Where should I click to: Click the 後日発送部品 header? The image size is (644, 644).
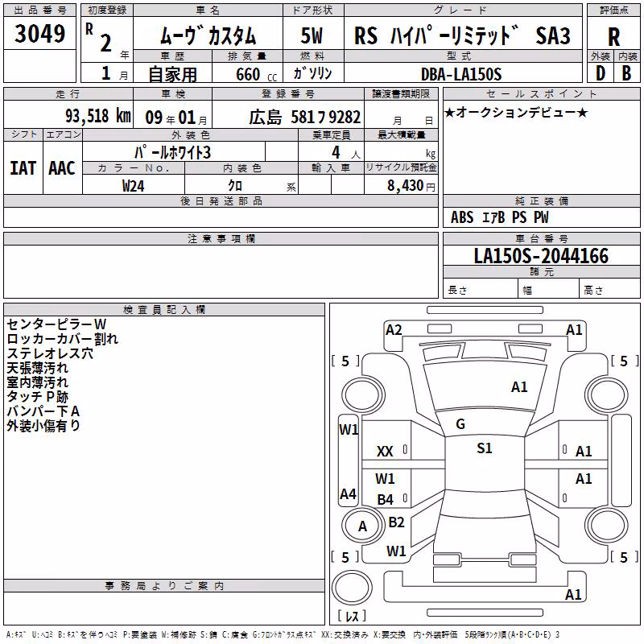(x=221, y=200)
